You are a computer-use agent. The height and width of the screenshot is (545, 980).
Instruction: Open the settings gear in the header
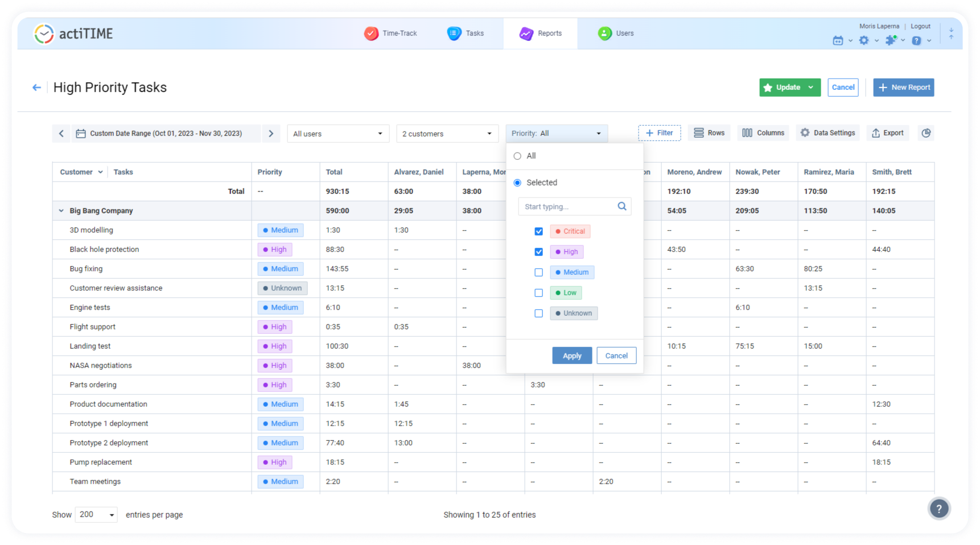pos(864,40)
